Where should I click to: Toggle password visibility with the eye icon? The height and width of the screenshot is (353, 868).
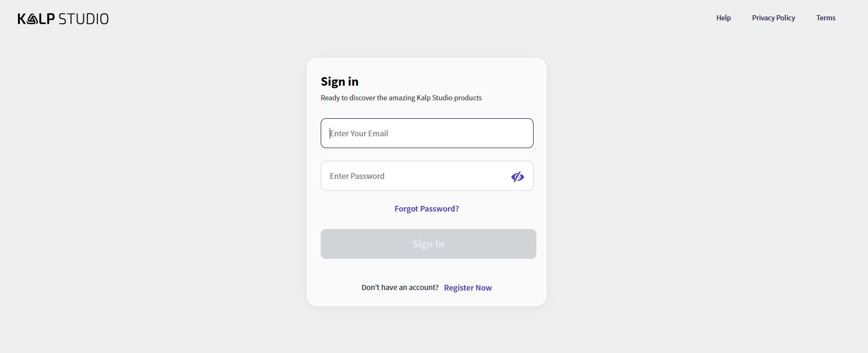pyautogui.click(x=517, y=176)
